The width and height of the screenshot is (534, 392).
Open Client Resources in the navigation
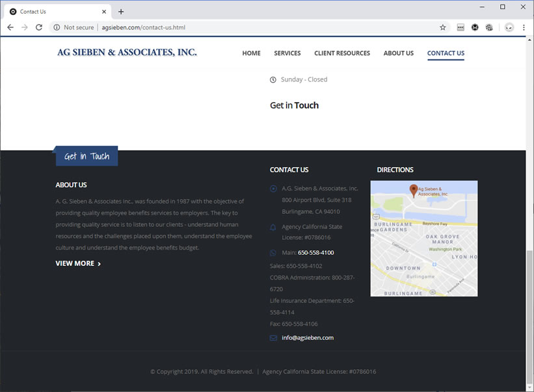[341, 53]
